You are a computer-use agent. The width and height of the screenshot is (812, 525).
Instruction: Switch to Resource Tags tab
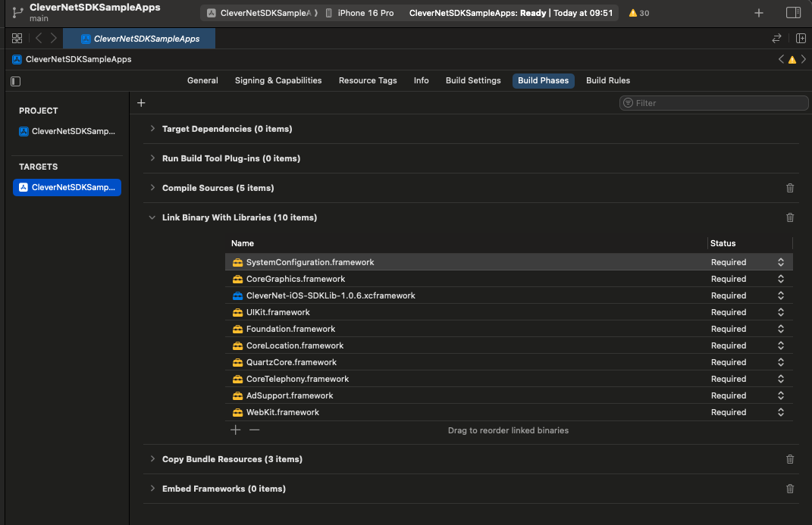(x=368, y=81)
